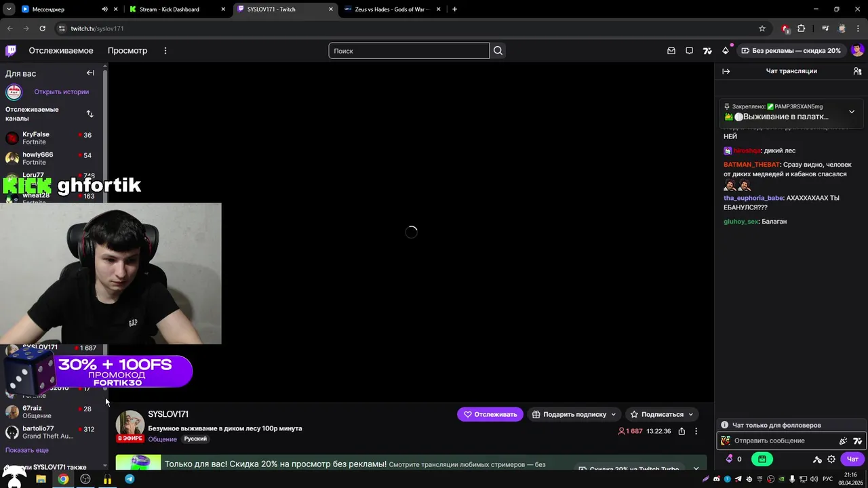Click the purple Chat send button
The image size is (868, 488).
pos(852,459)
